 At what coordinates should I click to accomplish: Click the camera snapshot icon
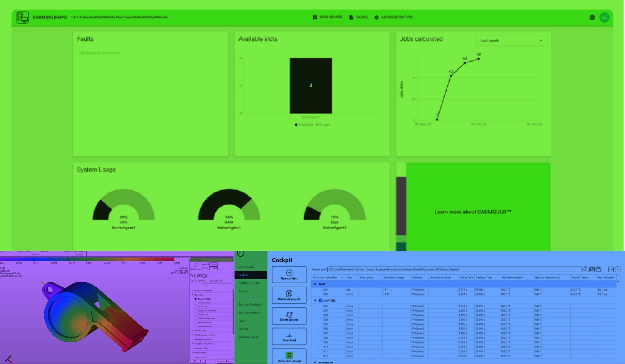[x=205, y=276]
